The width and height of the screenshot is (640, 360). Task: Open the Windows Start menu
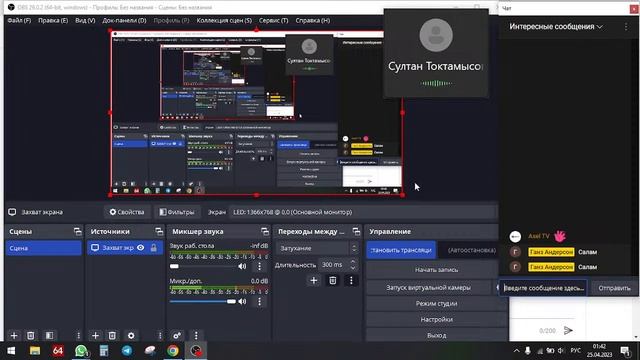click(x=11, y=351)
